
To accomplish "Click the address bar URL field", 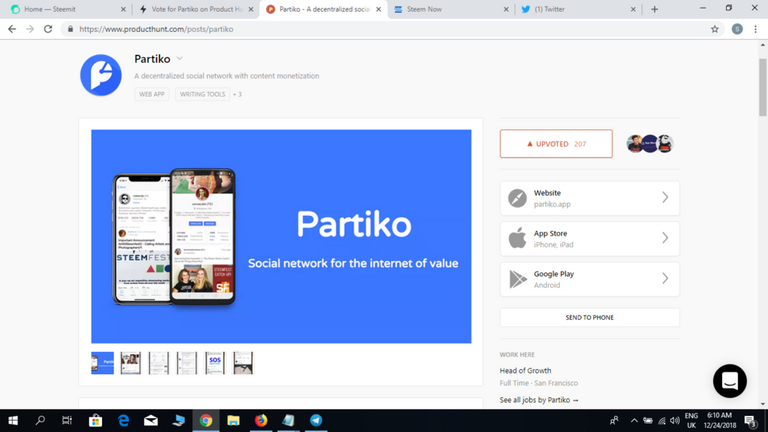I will click(380, 29).
